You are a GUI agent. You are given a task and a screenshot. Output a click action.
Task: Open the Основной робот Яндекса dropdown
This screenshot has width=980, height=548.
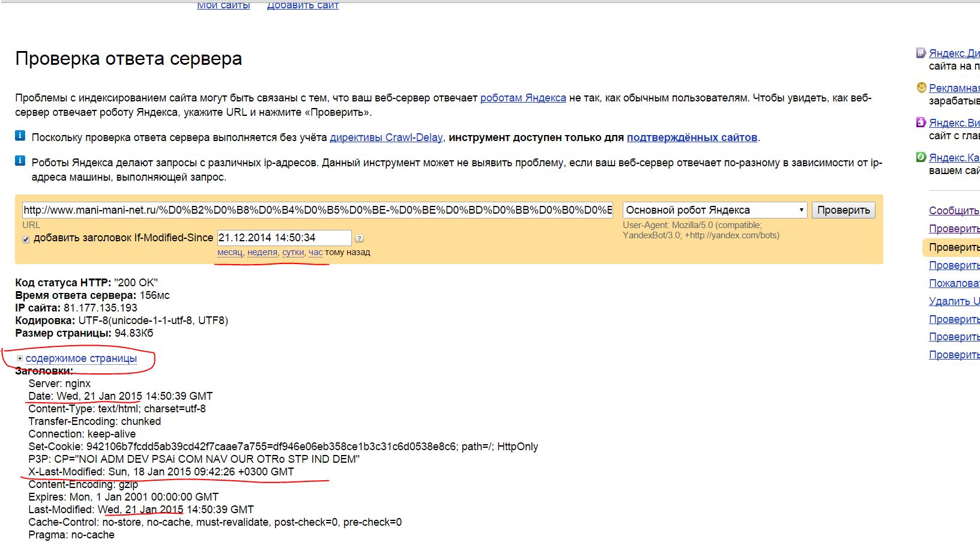click(715, 210)
